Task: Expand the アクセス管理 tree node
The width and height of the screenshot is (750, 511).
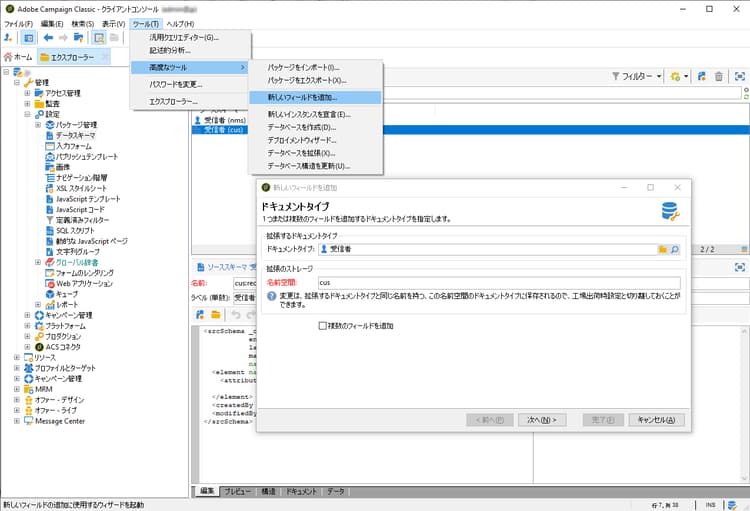Action: 27,93
